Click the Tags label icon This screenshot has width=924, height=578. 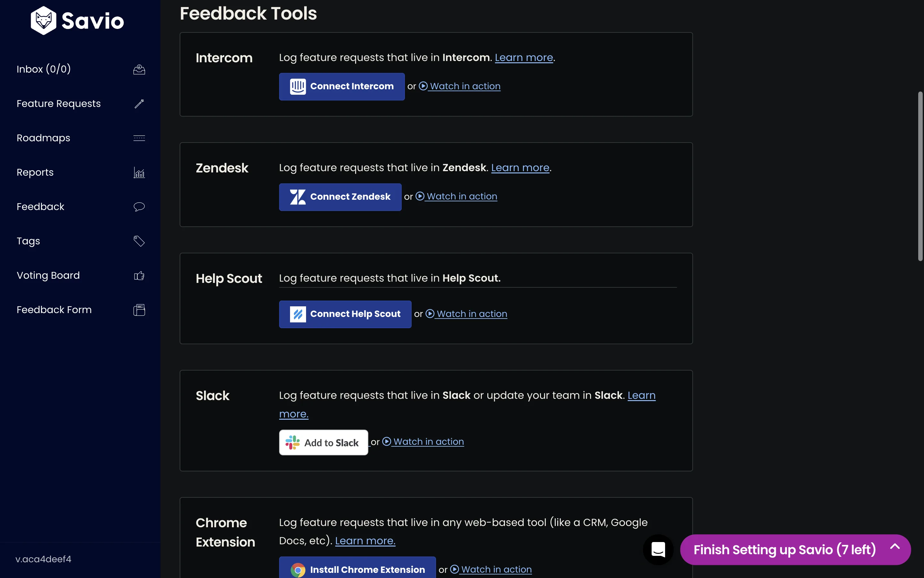click(x=139, y=241)
